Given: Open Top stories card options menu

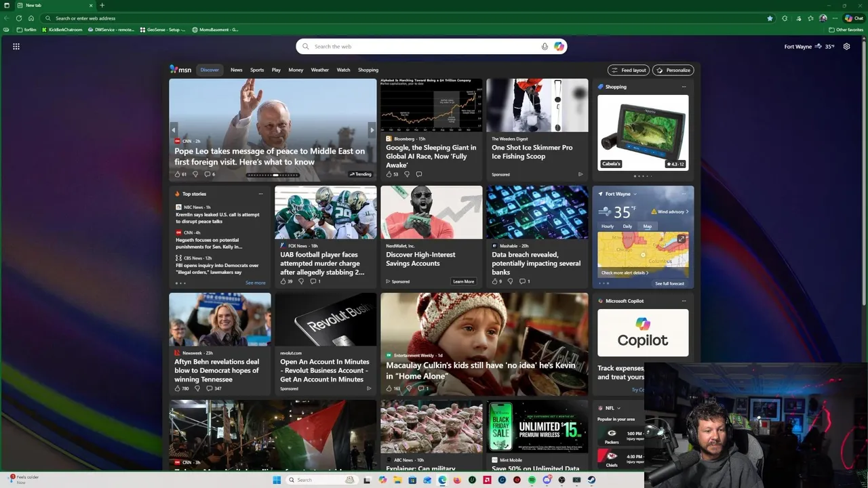Looking at the screenshot, I should tap(260, 194).
